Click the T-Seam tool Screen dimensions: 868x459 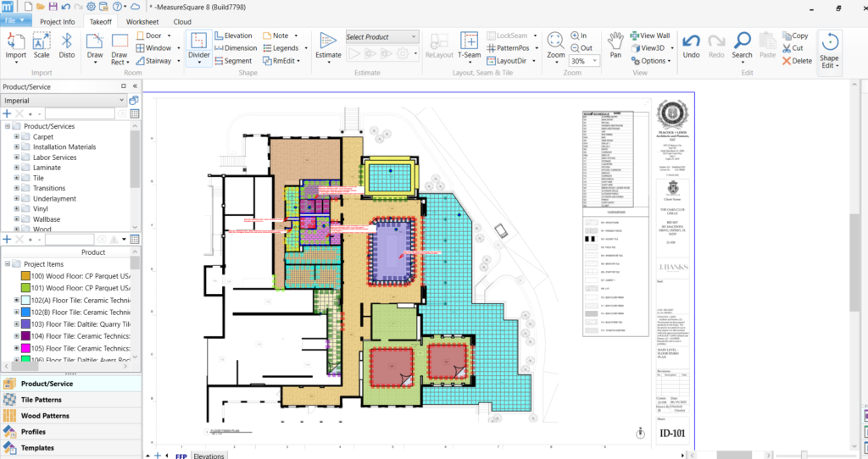point(469,46)
